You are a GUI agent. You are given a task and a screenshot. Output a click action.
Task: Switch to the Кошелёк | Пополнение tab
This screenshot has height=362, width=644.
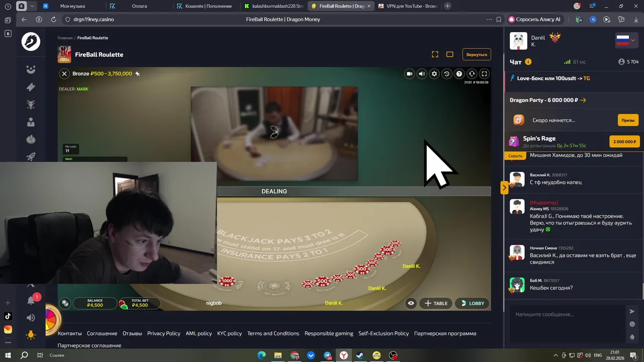point(206,6)
